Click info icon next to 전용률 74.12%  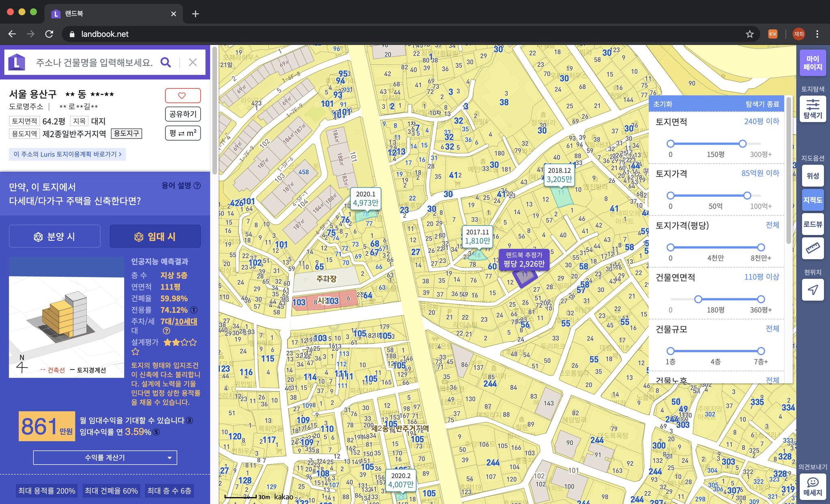pyautogui.click(x=194, y=310)
